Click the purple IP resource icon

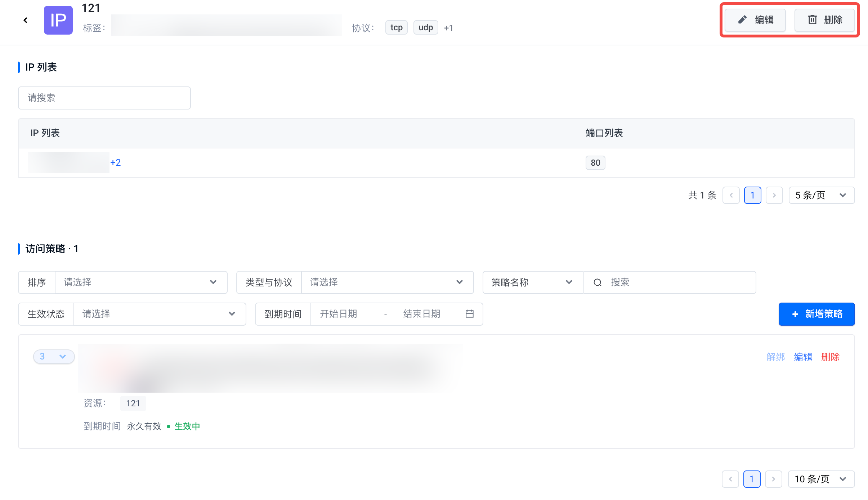coord(58,20)
